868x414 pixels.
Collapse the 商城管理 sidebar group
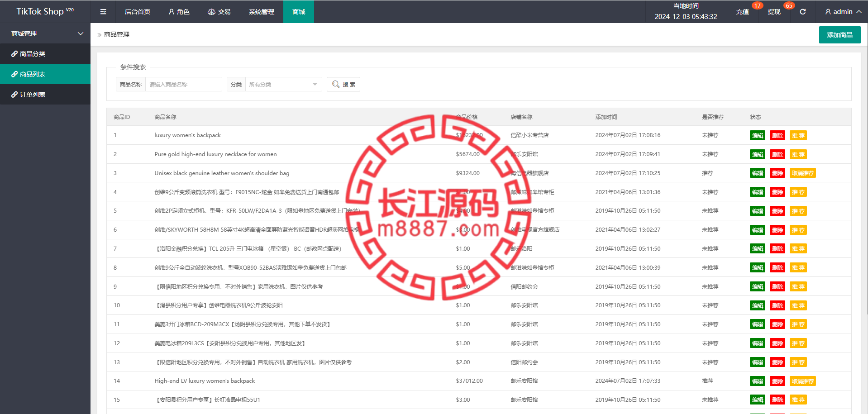45,33
